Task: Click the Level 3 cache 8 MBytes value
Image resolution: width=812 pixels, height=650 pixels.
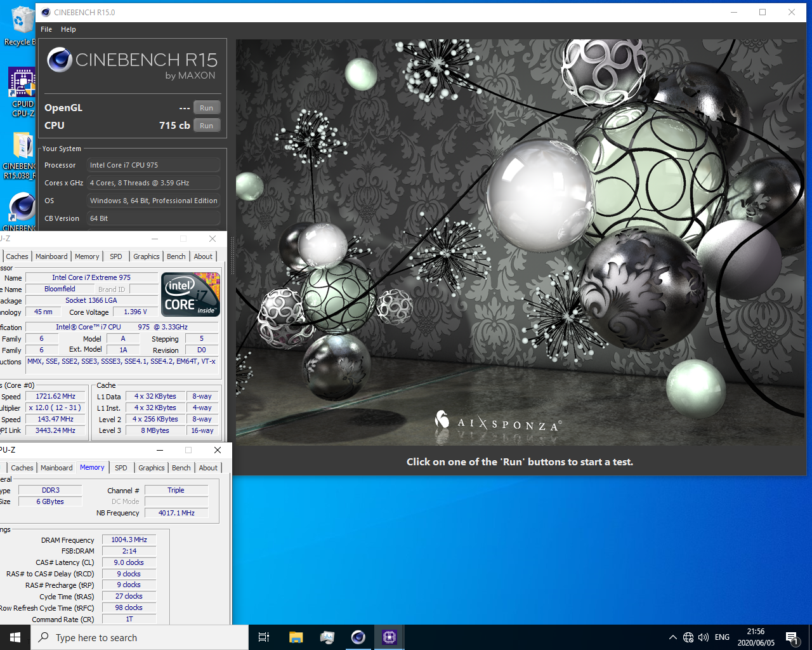Action: (x=155, y=430)
